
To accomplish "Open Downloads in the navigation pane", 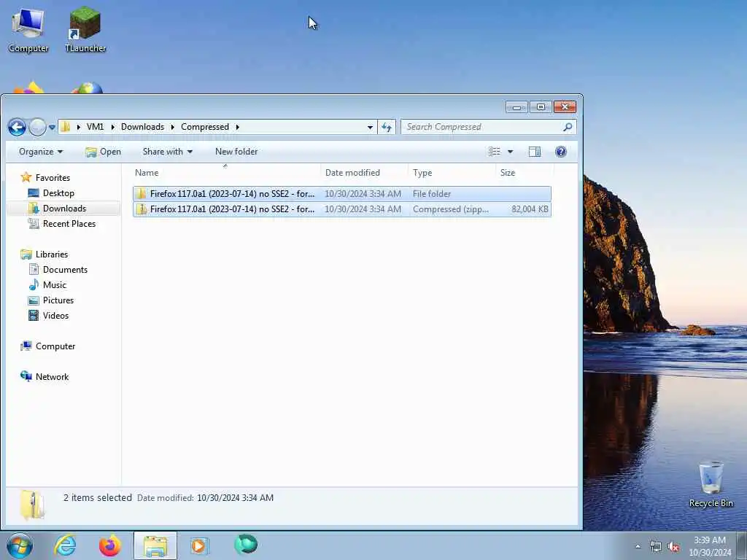I will [57, 208].
